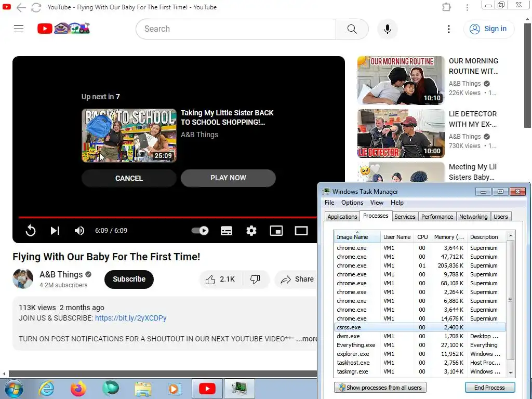
Task: Switch to Users tab
Action: tap(501, 217)
